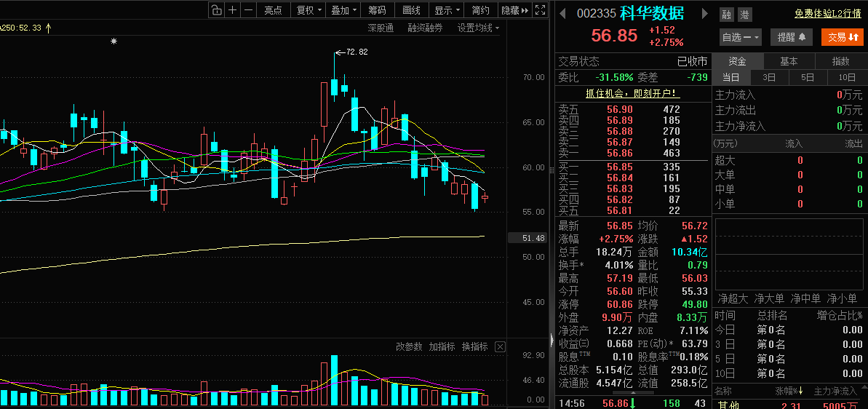Expand the 设置均线 moving average dropdown
Screen dimensions: 868x409
tap(478, 28)
